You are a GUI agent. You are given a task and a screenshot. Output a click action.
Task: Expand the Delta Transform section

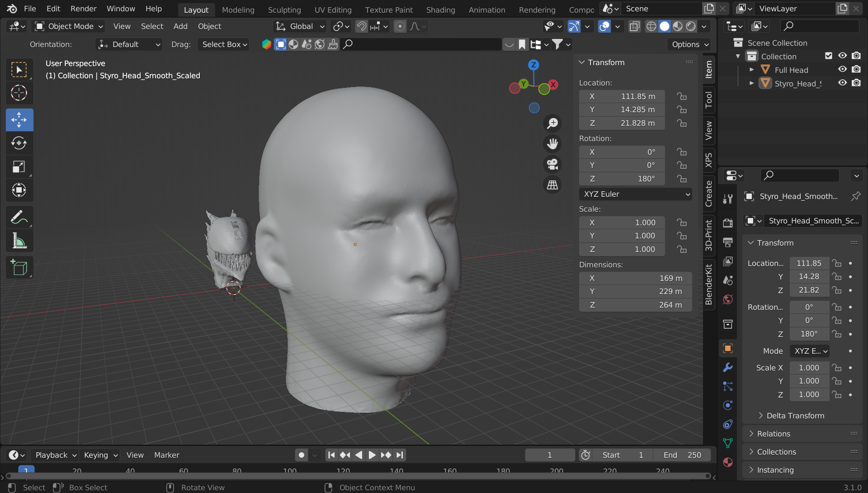[x=795, y=416]
